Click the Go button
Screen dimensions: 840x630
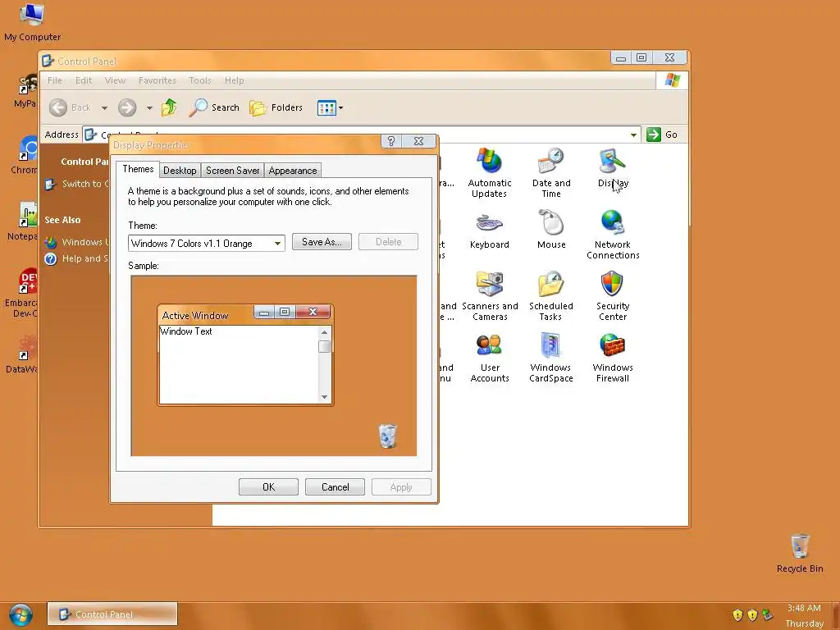coord(662,135)
